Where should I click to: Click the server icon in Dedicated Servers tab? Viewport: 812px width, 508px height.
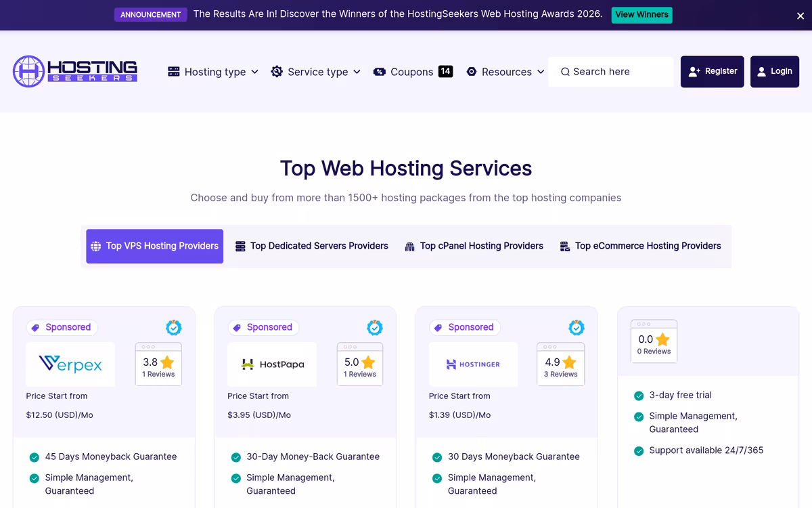coord(240,247)
